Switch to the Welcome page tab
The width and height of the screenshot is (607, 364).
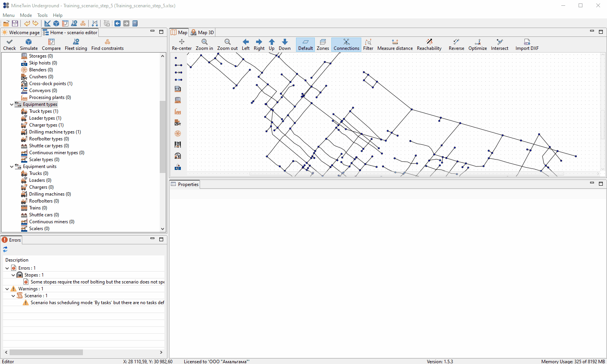click(21, 33)
